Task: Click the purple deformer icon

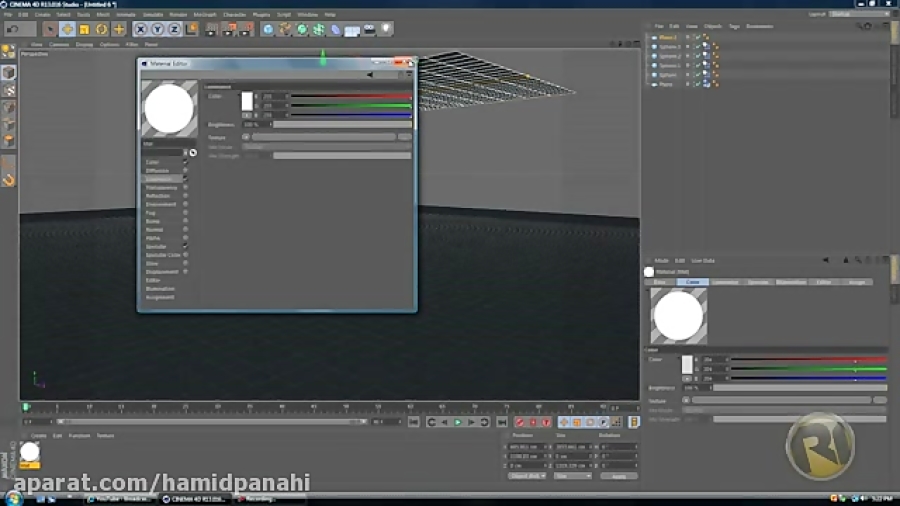Action: (335, 29)
